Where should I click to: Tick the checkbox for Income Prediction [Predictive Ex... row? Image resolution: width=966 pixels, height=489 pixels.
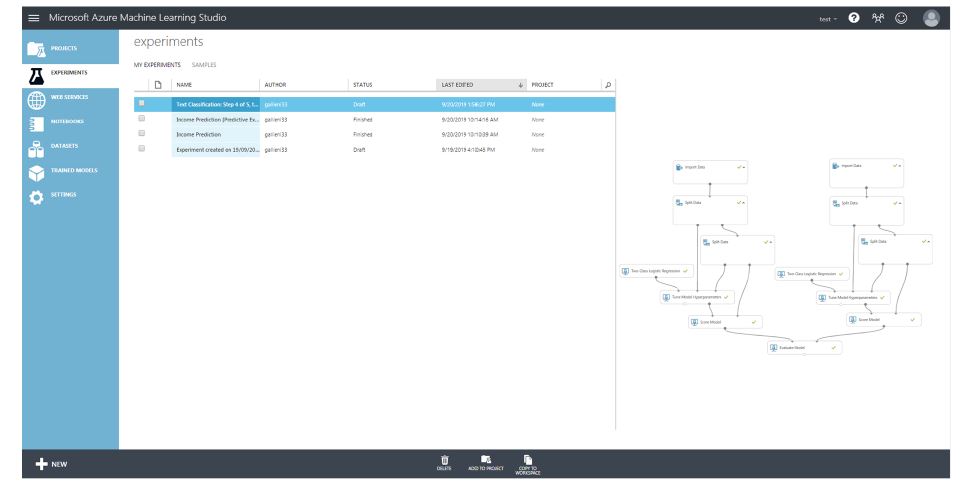[x=142, y=119]
